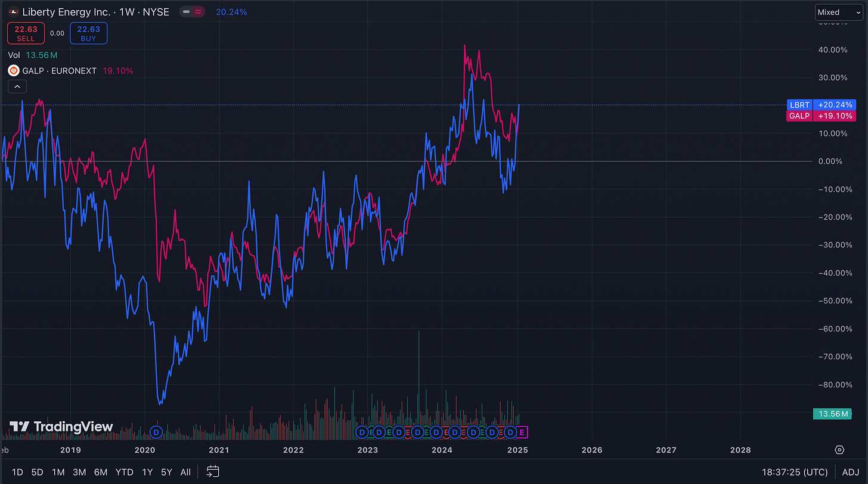Click the 2021 time axis label
This screenshot has width=868, height=484.
point(219,450)
